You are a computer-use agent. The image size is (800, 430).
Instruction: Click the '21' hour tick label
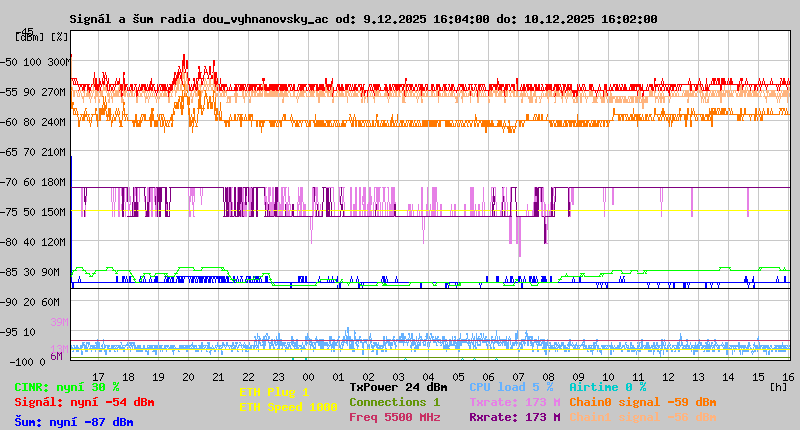[x=218, y=377]
